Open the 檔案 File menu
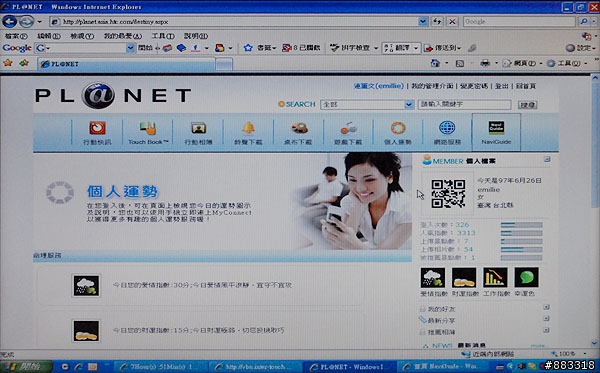The height and width of the screenshot is (373, 600). 16,36
